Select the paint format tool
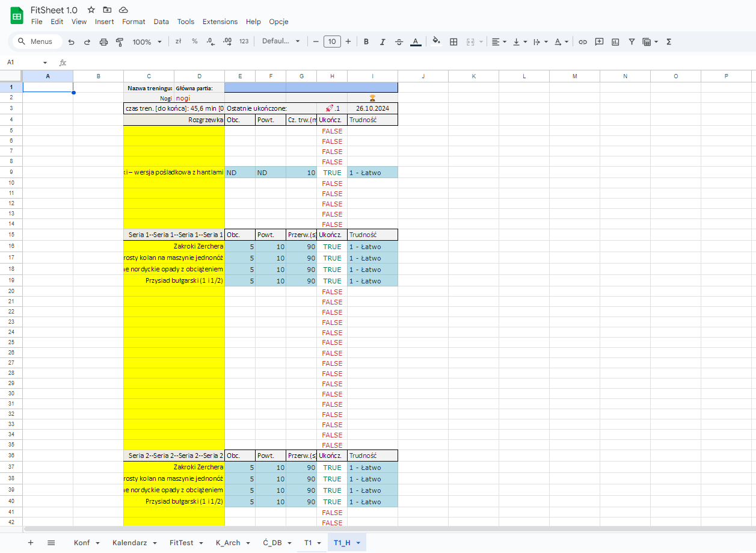Screen dimensions: 756x553 pyautogui.click(x=119, y=42)
